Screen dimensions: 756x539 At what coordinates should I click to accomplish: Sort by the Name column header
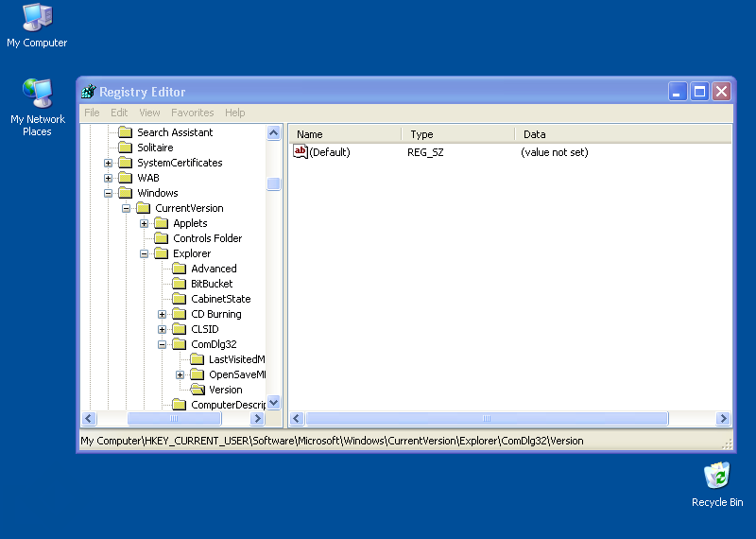point(345,134)
